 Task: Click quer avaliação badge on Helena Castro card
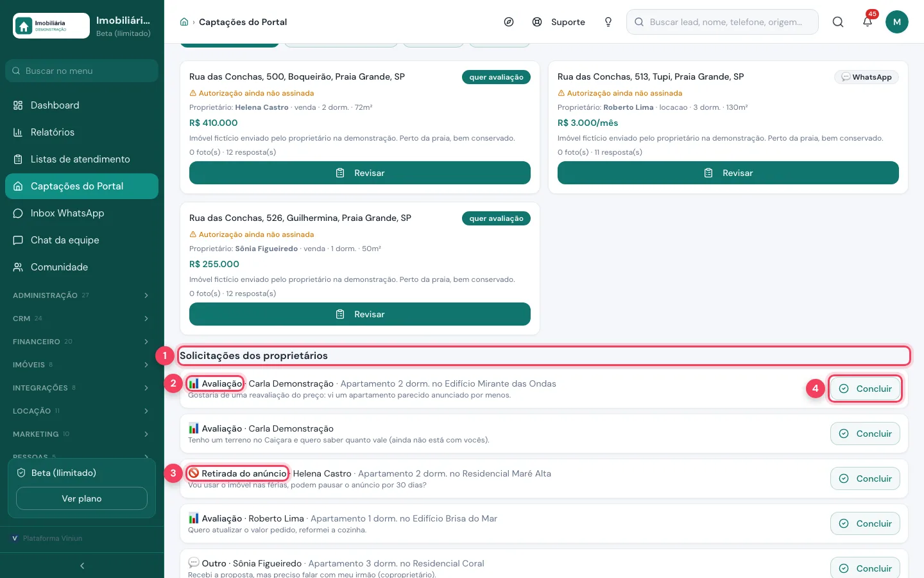coord(496,77)
